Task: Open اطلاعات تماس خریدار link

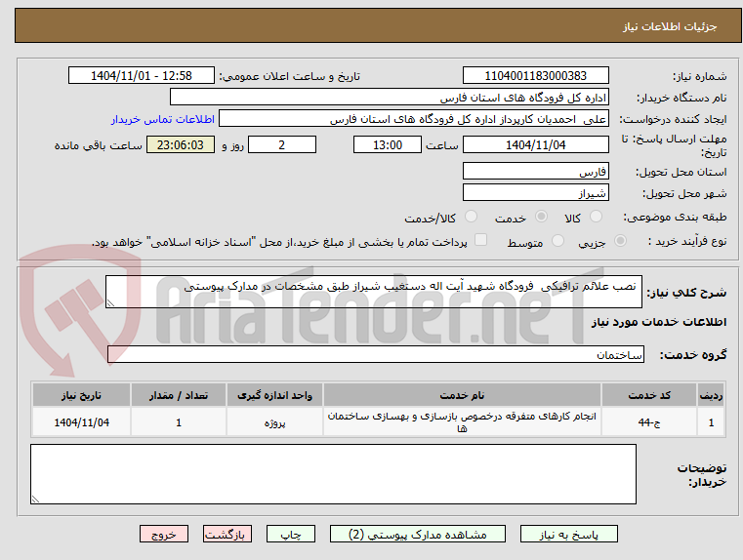Action: (x=162, y=119)
